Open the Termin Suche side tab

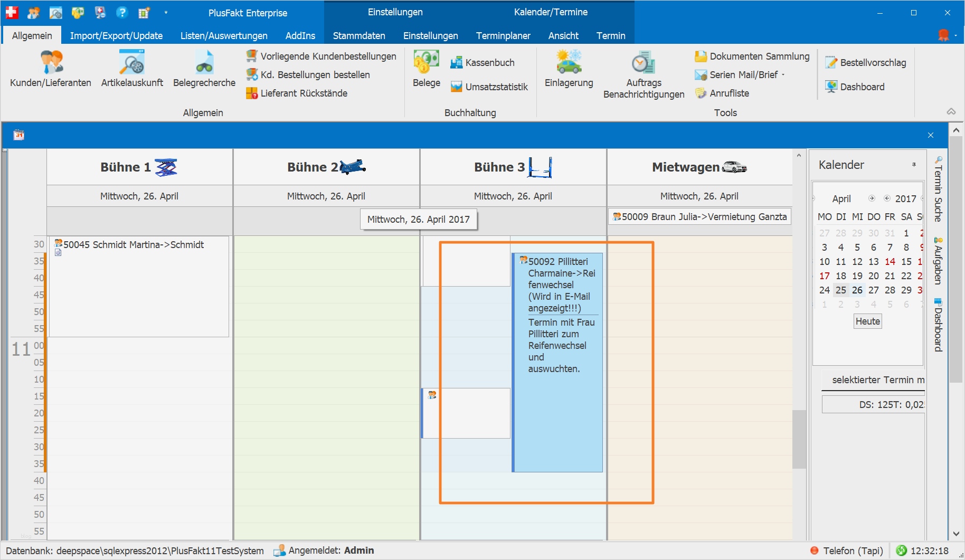click(938, 189)
